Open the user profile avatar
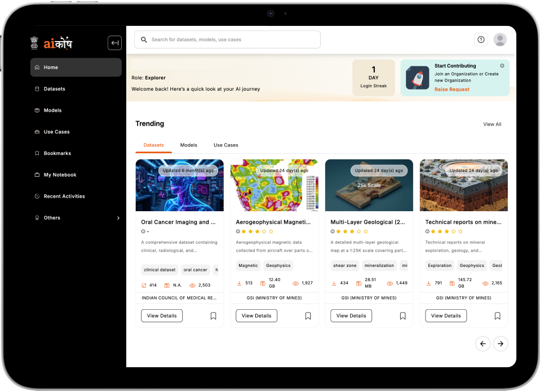Viewport: 540px width, 392px height. click(x=499, y=39)
